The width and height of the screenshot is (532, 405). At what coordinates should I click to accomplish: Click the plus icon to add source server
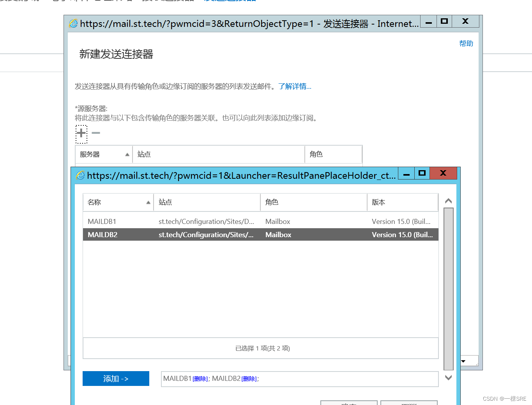click(x=81, y=133)
